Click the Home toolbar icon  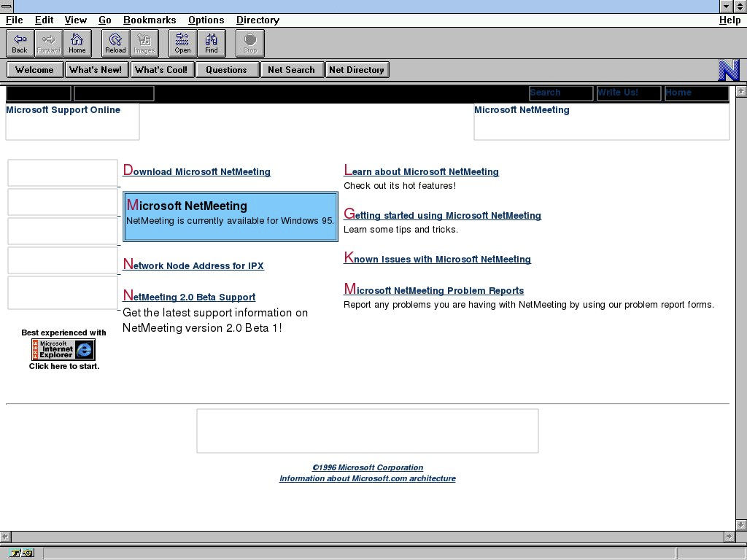[x=77, y=43]
